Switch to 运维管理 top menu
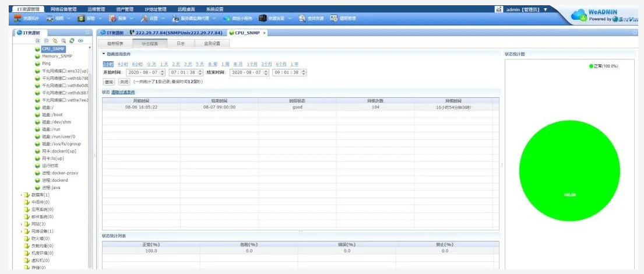This screenshot has width=644, height=274. pos(96,9)
